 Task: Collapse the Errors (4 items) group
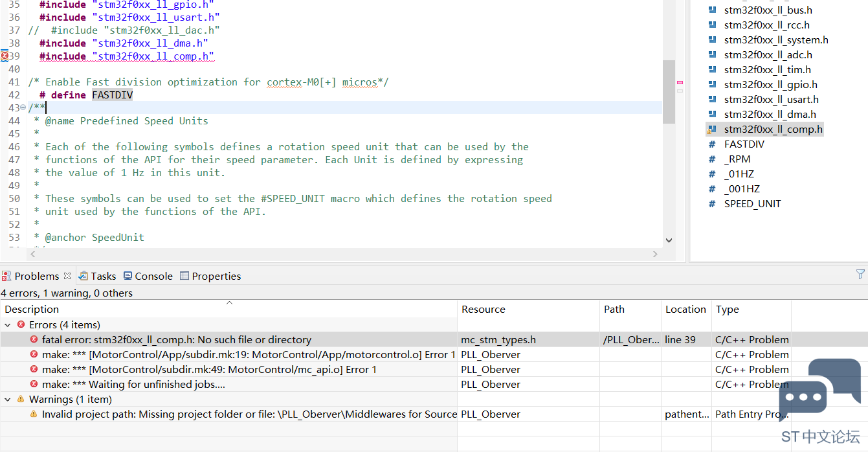coord(8,325)
